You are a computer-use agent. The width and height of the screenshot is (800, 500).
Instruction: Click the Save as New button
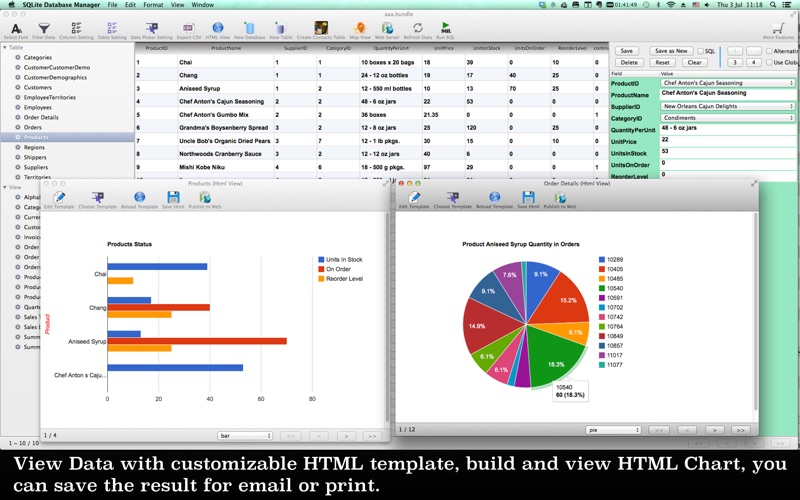[671, 51]
